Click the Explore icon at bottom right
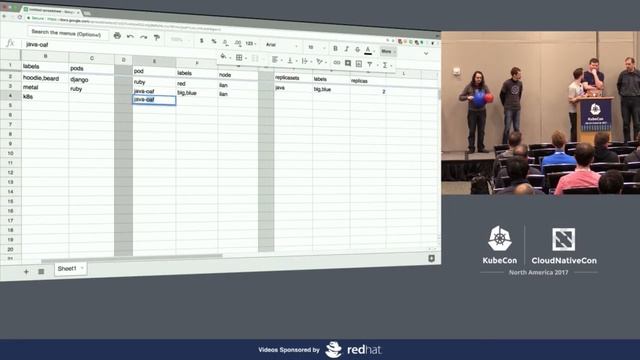This screenshot has height=360, width=640. point(431,259)
